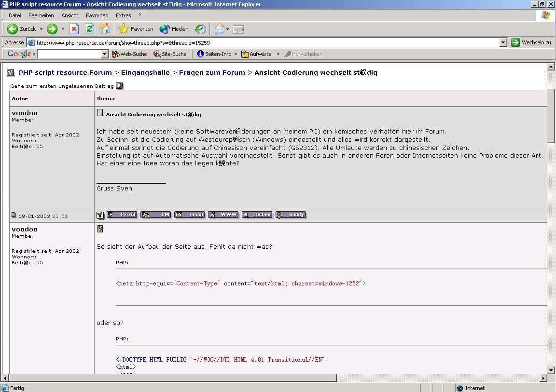Click the Mail envelope icon
Image resolution: width=556 pixels, height=392 pixels.
220,29
